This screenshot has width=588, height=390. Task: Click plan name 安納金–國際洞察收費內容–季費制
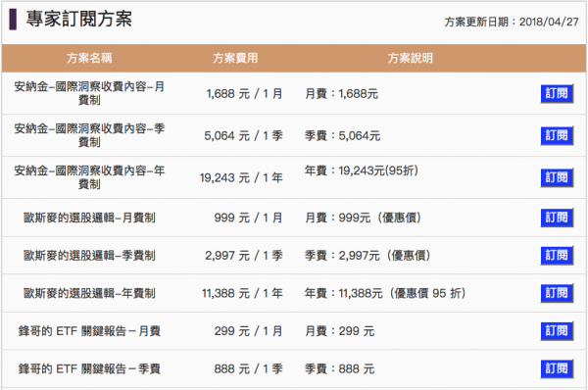pos(89,135)
